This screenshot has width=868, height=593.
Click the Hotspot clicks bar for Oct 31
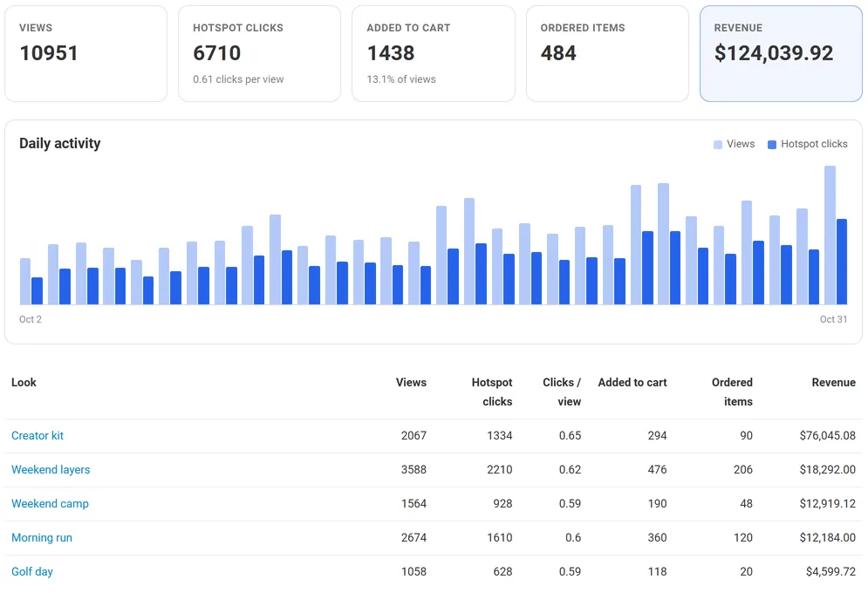842,262
